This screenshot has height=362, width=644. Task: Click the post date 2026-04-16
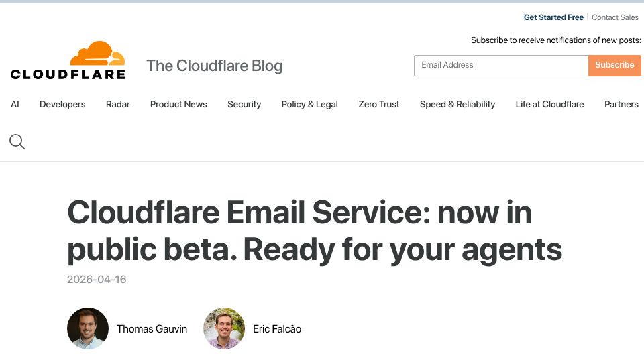(97, 279)
